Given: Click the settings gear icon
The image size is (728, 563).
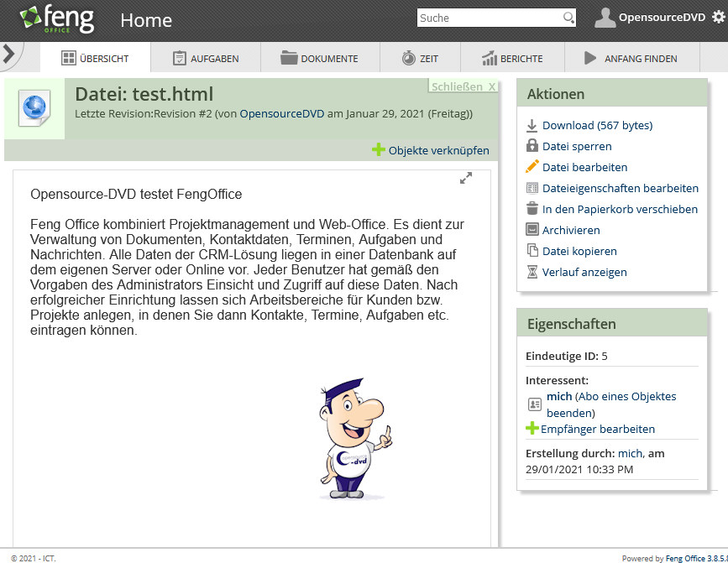Looking at the screenshot, I should click(717, 18).
